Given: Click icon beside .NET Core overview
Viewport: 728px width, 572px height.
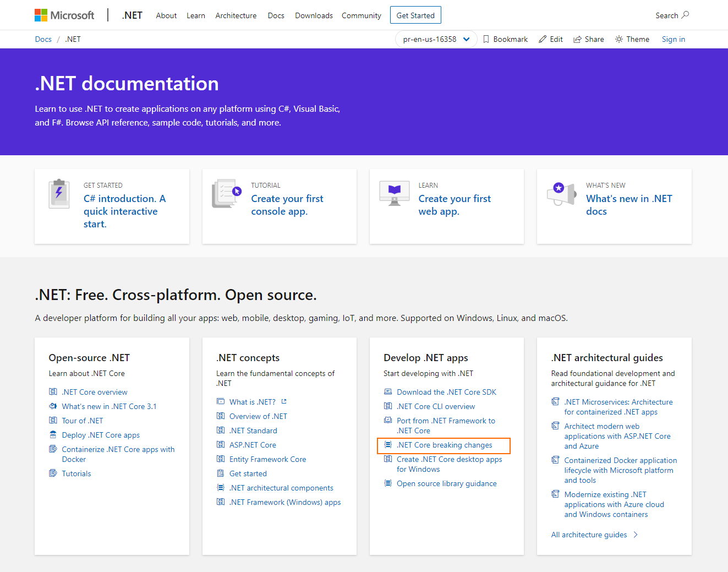Looking at the screenshot, I should coord(53,392).
